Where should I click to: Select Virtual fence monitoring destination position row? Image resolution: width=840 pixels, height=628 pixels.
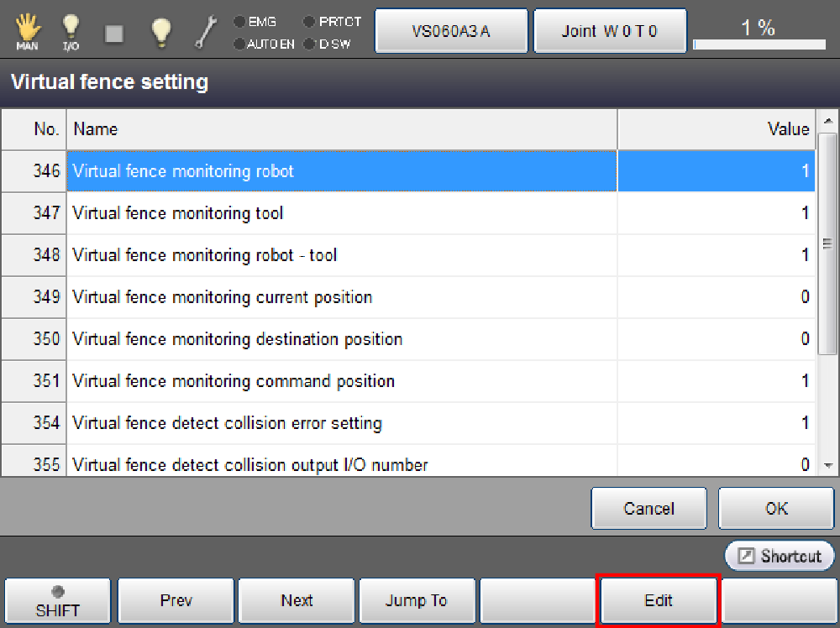(x=342, y=339)
